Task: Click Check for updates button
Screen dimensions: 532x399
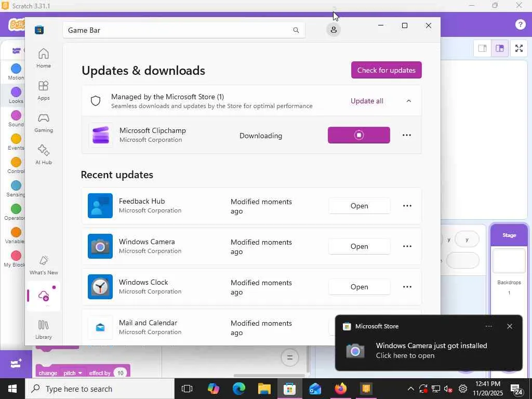Action: (386, 70)
